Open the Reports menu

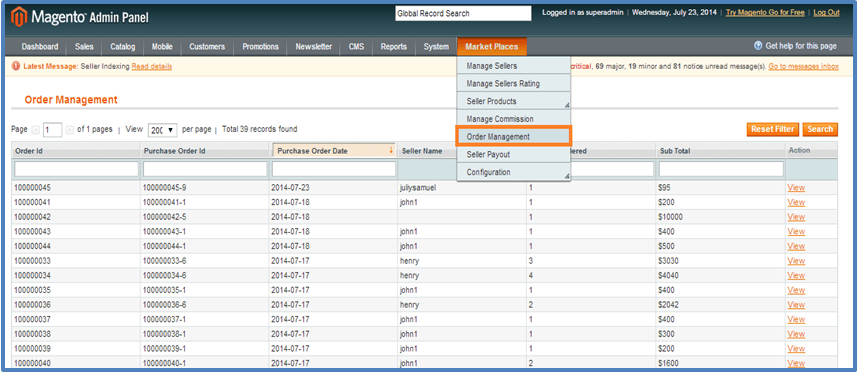[394, 47]
